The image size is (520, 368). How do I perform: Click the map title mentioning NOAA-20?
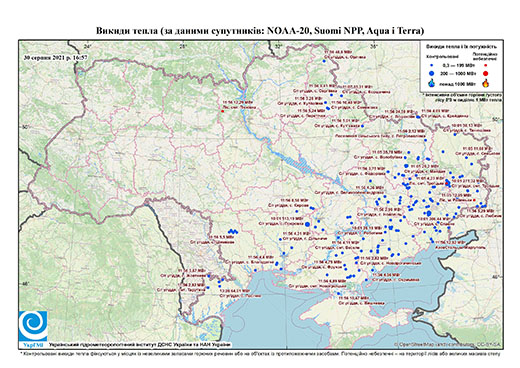coord(260,31)
